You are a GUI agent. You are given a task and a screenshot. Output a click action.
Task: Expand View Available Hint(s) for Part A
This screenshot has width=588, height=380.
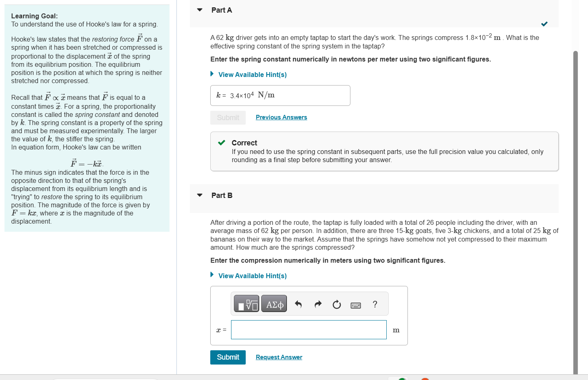coord(252,75)
